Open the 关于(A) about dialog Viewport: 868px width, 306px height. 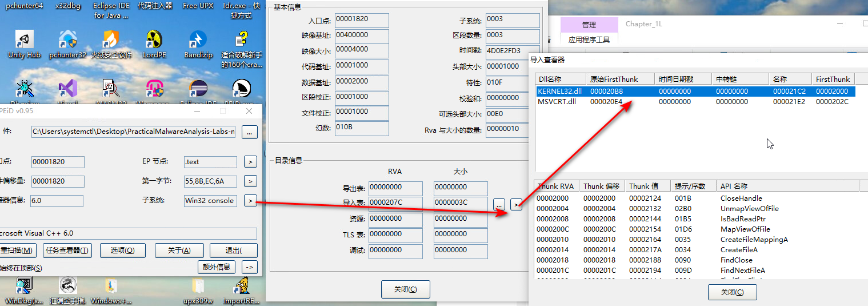point(179,251)
